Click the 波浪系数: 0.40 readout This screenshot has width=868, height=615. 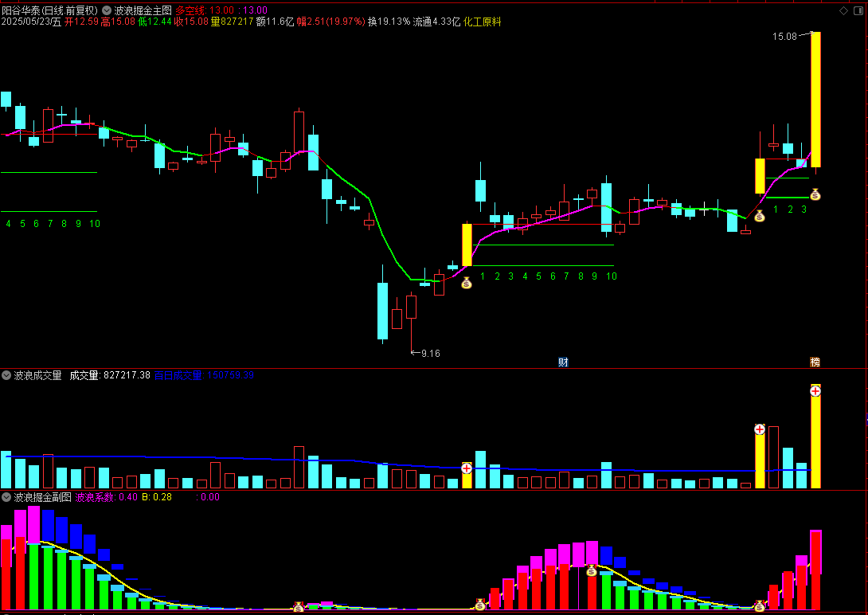pyautogui.click(x=106, y=497)
